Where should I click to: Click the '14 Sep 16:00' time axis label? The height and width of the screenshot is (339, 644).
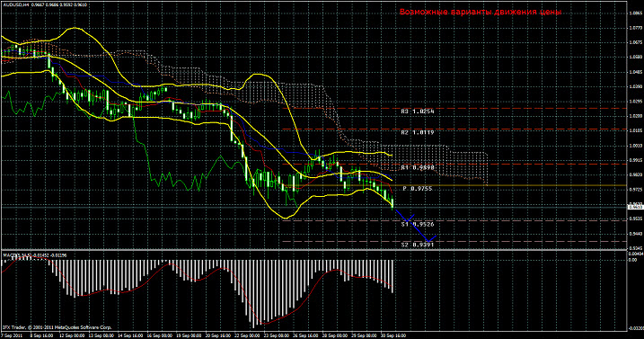[x=130, y=335]
